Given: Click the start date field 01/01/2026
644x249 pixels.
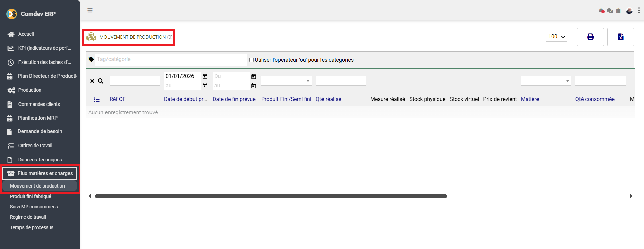Looking at the screenshot, I should pyautogui.click(x=182, y=76).
